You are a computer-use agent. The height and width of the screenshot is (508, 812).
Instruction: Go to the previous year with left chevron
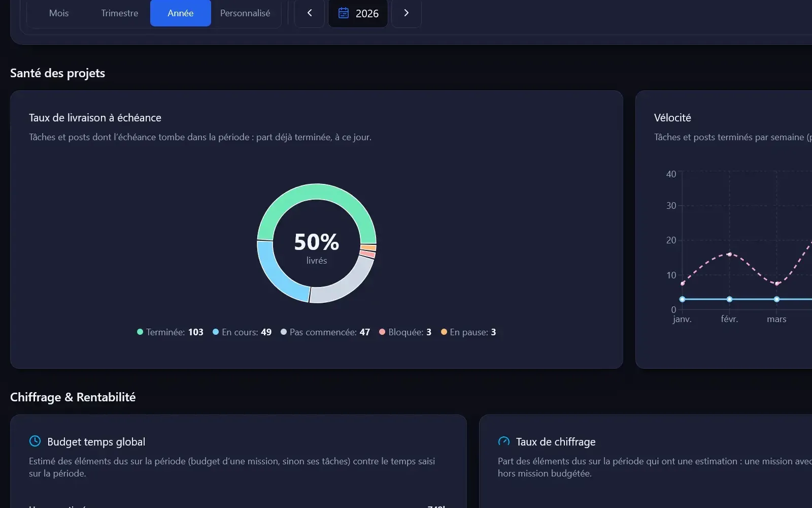point(309,13)
